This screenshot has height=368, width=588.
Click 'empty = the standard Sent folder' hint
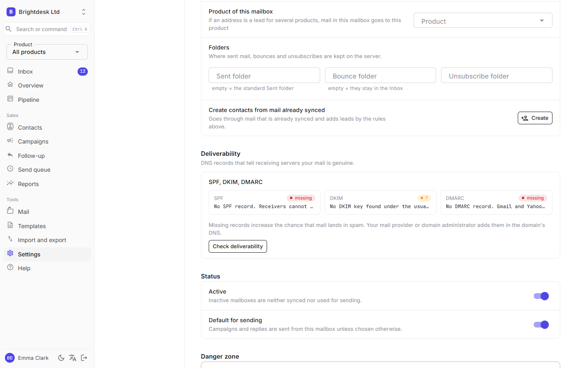pyautogui.click(x=253, y=88)
